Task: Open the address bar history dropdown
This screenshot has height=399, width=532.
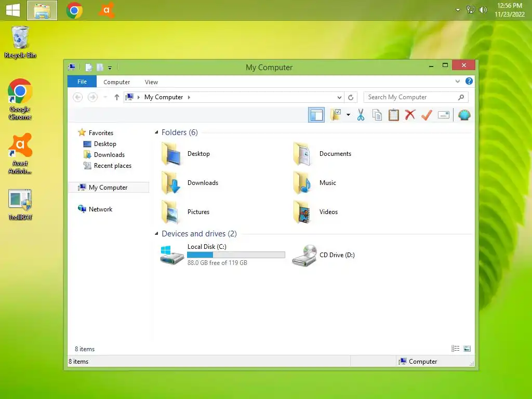Action: point(339,97)
